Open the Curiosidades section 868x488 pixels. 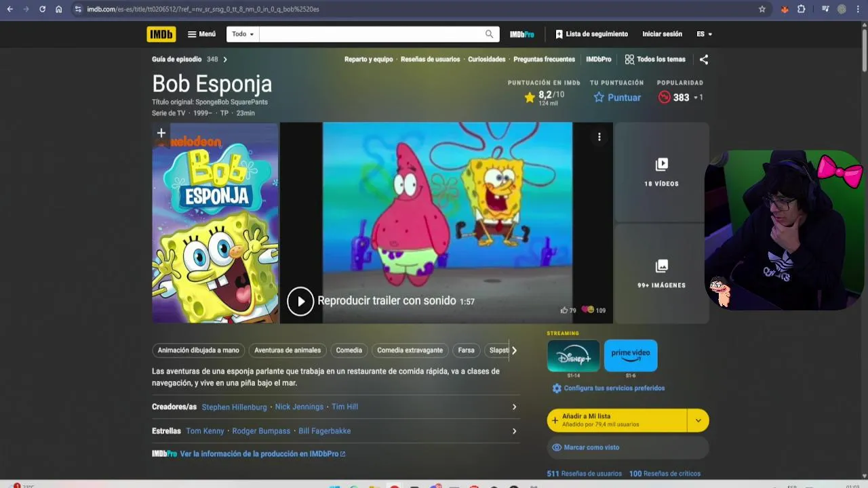click(x=487, y=60)
